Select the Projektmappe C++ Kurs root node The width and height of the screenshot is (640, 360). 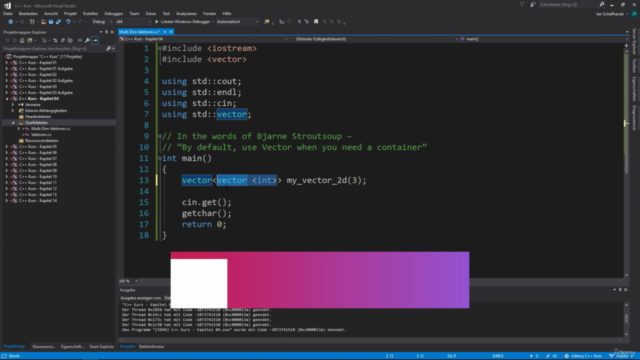(47, 57)
